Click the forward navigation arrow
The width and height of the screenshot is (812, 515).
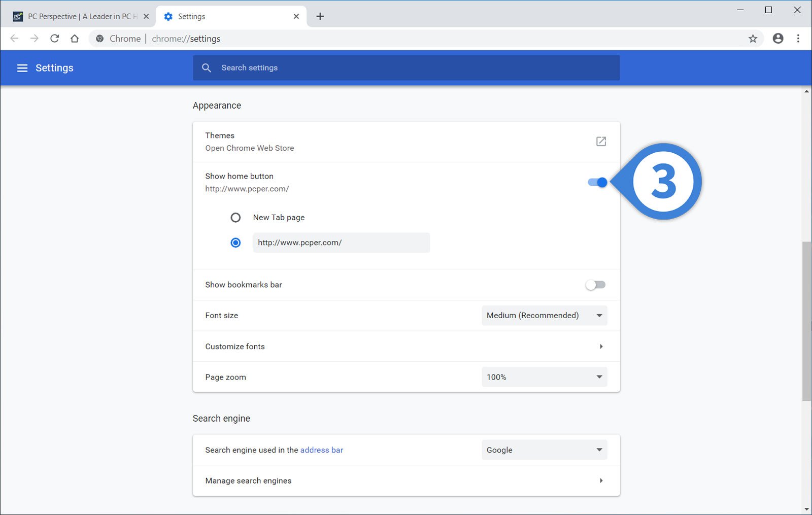point(34,38)
